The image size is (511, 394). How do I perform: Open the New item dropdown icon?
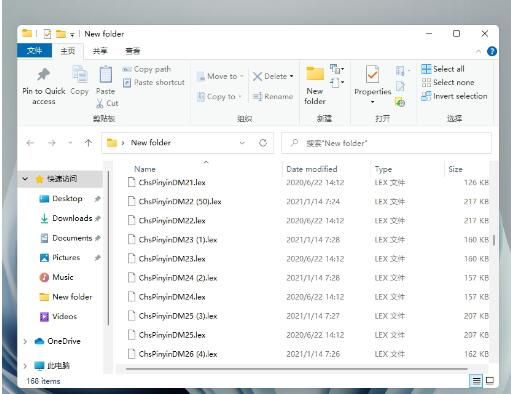click(x=337, y=69)
